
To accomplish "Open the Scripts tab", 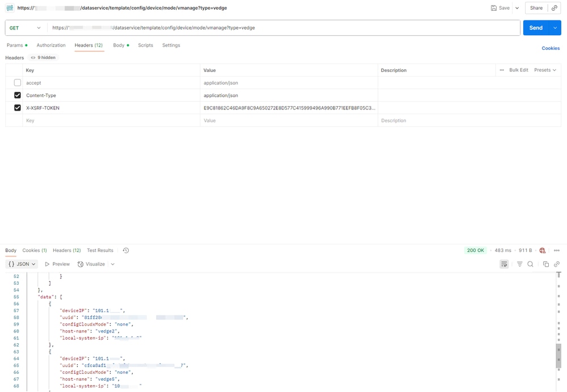I will (145, 45).
